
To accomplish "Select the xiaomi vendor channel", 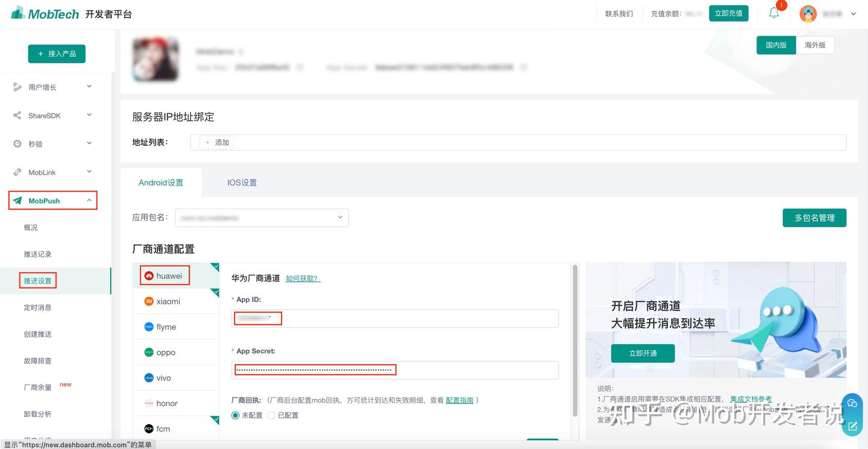I will pyautogui.click(x=176, y=301).
